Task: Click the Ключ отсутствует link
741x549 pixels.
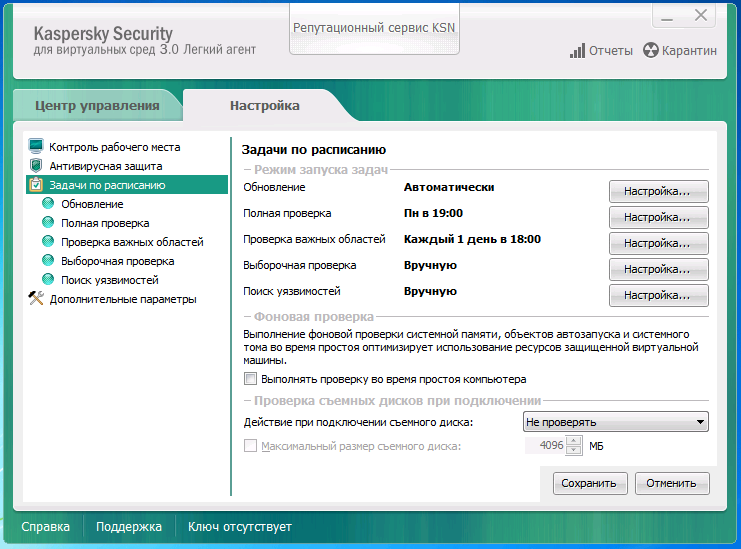Action: pyautogui.click(x=240, y=526)
